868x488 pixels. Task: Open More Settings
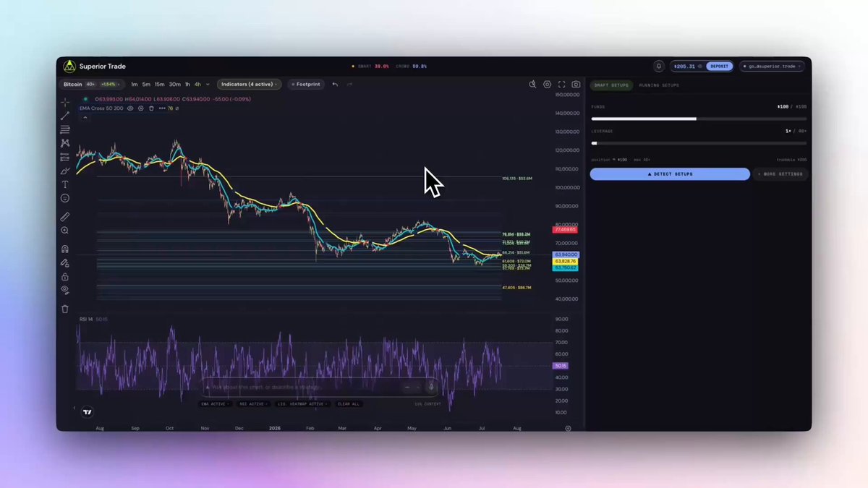click(780, 174)
